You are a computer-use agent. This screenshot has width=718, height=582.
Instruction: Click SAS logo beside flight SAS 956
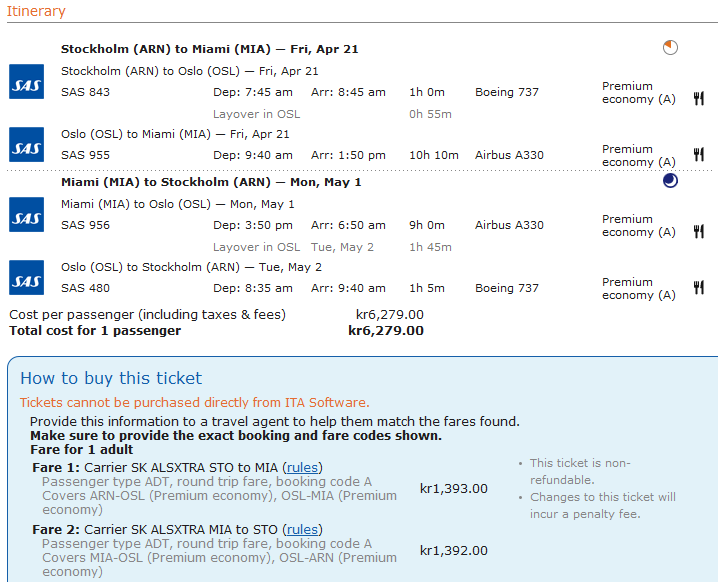tap(26, 215)
